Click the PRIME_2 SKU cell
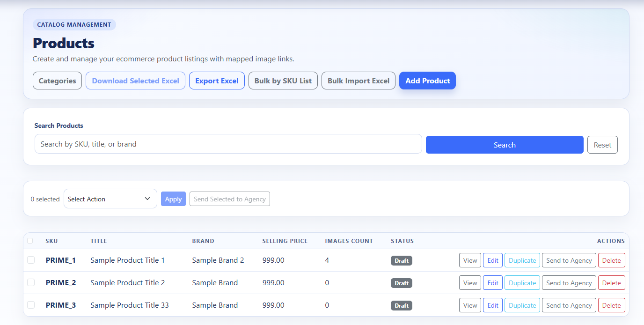Viewport: 644px width, 325px height. [61, 282]
